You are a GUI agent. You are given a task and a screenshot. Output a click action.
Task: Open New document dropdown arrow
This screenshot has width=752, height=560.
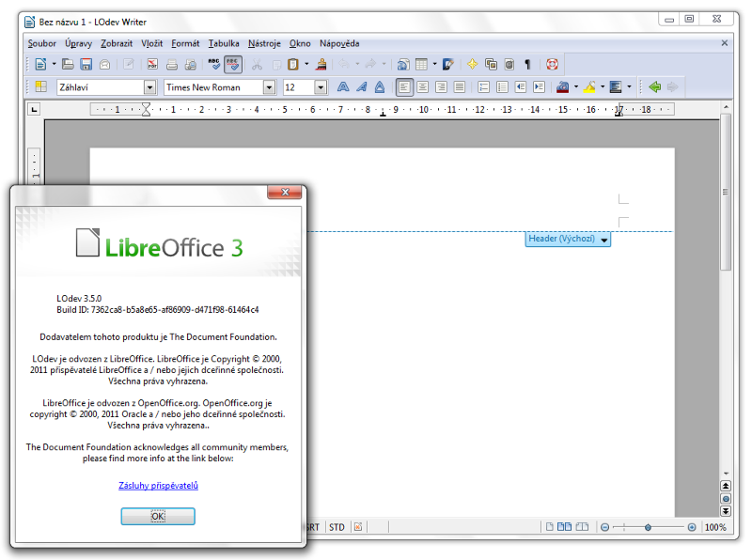click(54, 64)
